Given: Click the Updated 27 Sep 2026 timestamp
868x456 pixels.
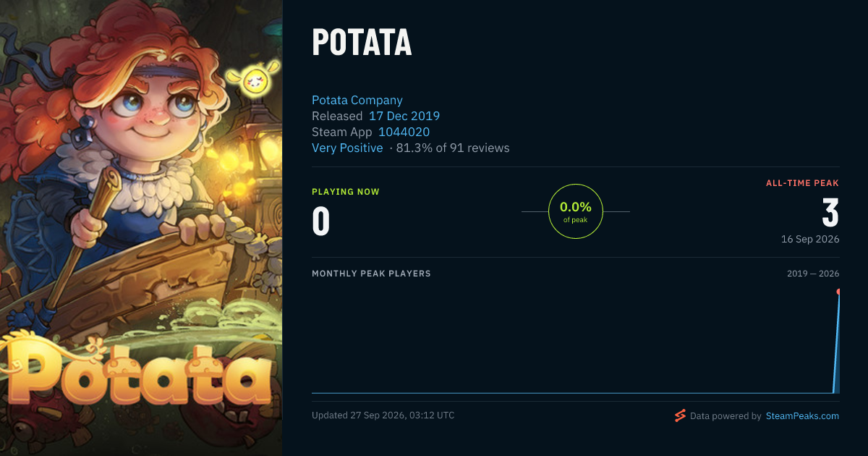Looking at the screenshot, I should pos(383,415).
